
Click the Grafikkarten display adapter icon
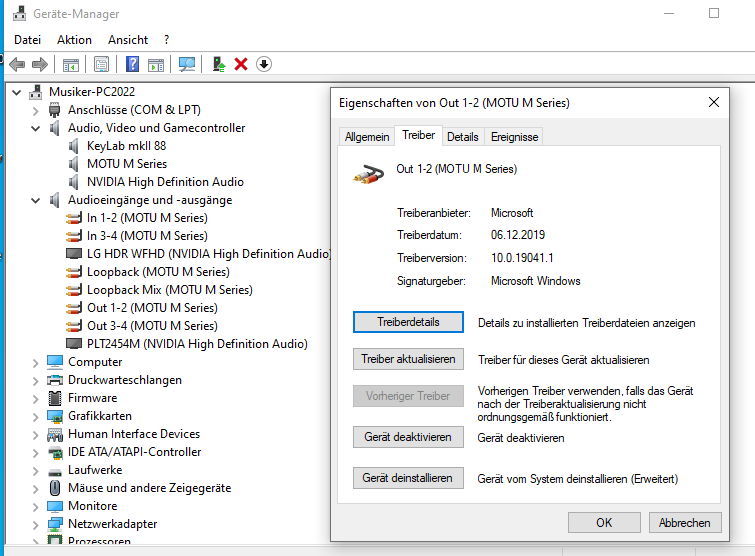55,416
